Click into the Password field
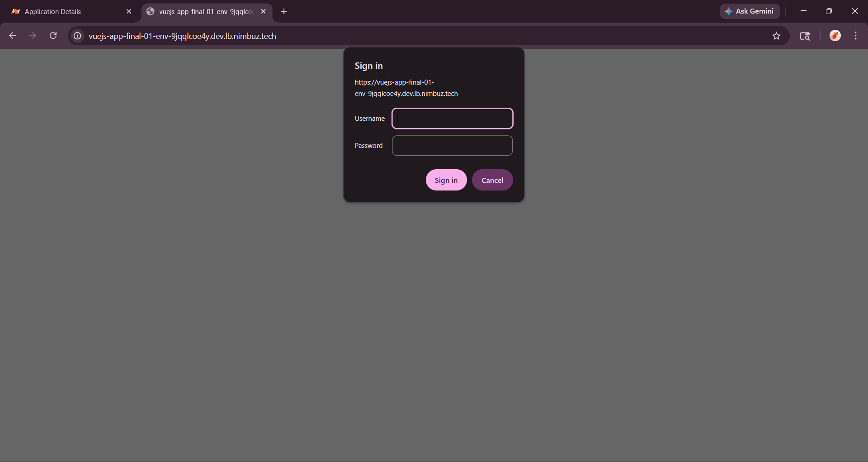This screenshot has height=462, width=868. coord(452,146)
